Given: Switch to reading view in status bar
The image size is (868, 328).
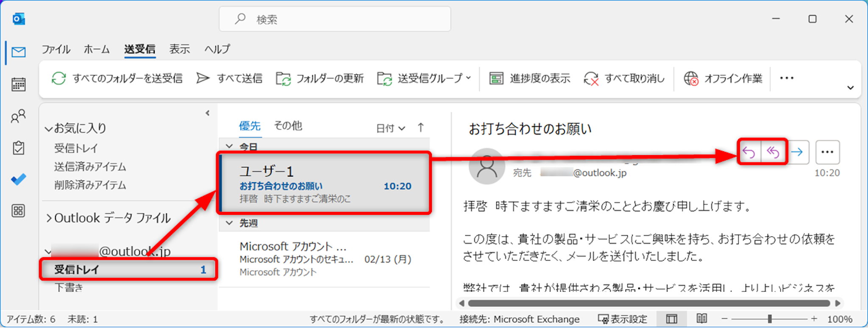Looking at the screenshot, I should click(702, 319).
